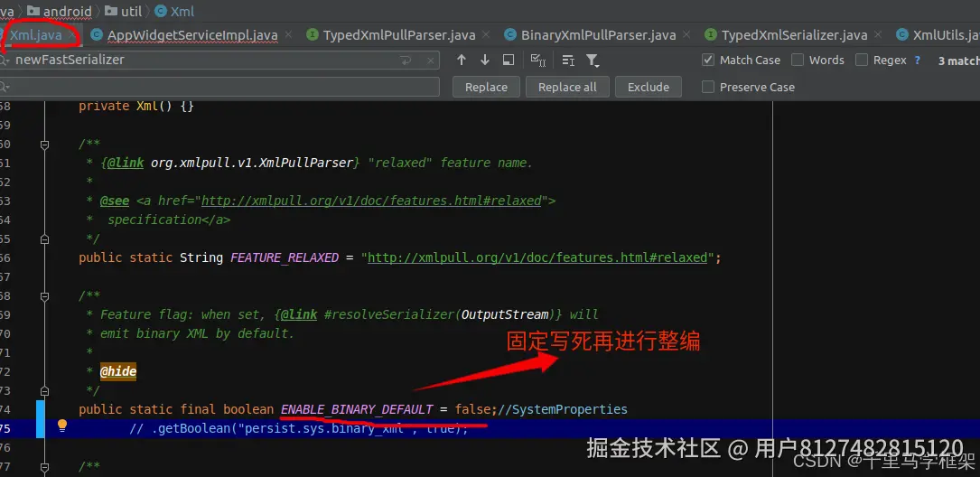Close the TypedXmlPullParser.java tab

pyautogui.click(x=486, y=35)
